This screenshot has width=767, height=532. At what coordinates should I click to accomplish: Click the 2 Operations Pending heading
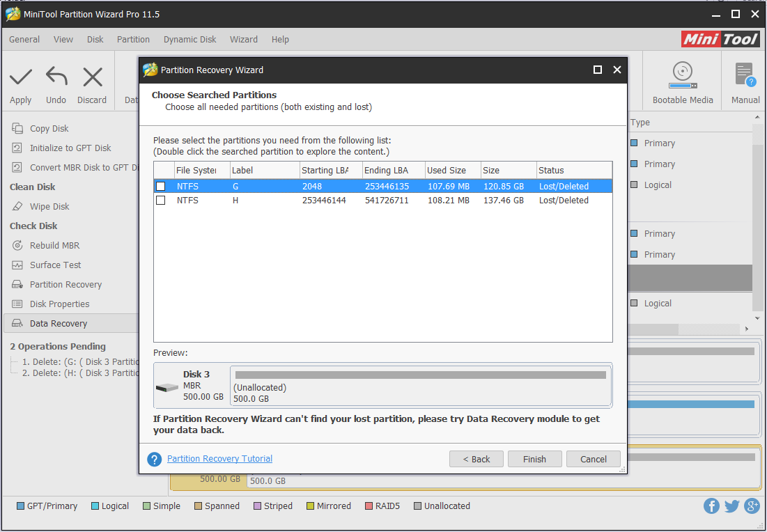58,346
